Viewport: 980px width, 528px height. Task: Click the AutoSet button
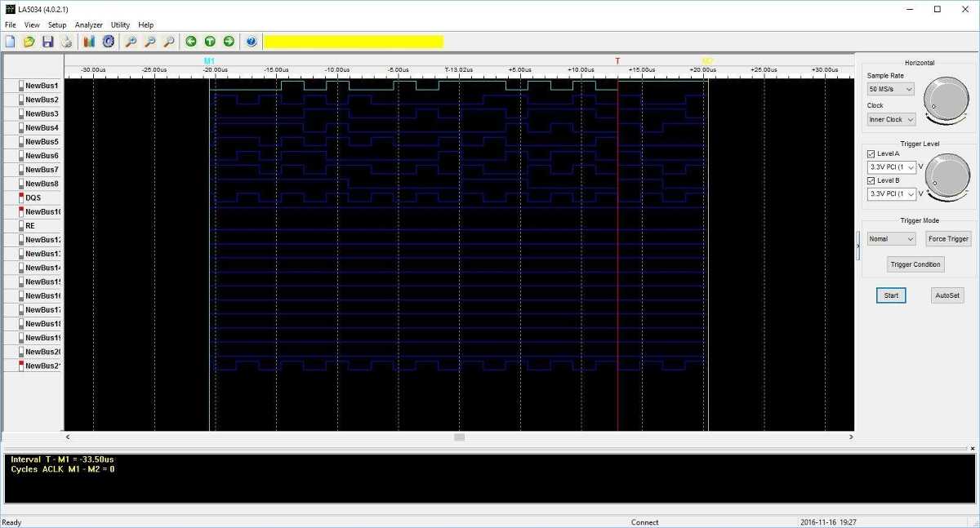(x=947, y=295)
